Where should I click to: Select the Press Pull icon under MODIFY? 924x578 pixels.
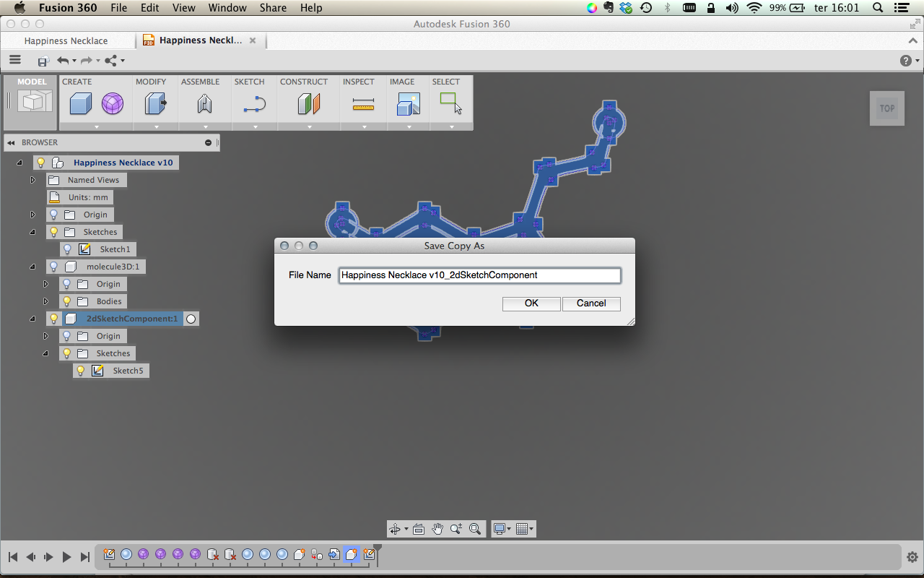(155, 104)
